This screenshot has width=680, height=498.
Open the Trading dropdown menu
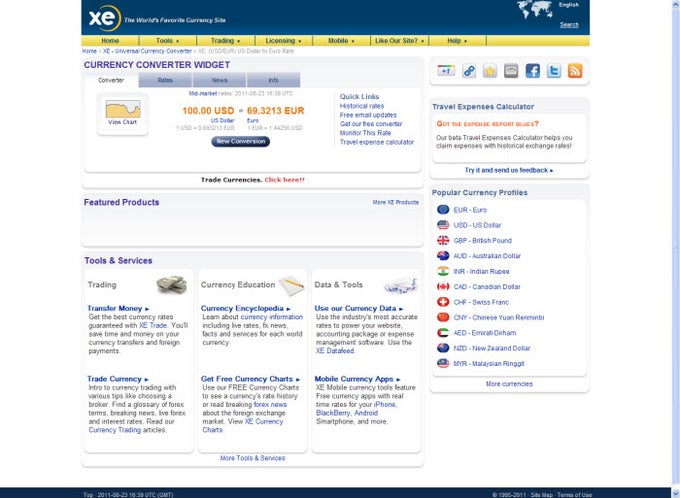click(x=226, y=40)
